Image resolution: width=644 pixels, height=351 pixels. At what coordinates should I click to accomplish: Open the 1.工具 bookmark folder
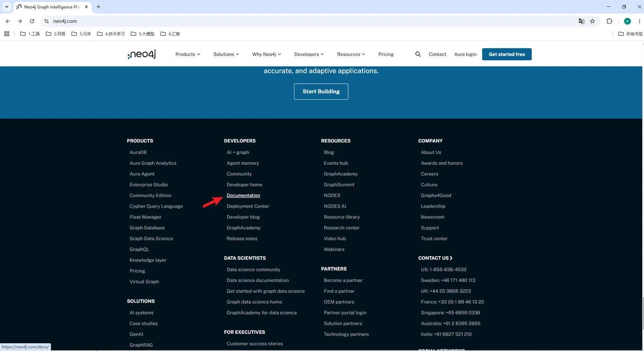click(30, 34)
